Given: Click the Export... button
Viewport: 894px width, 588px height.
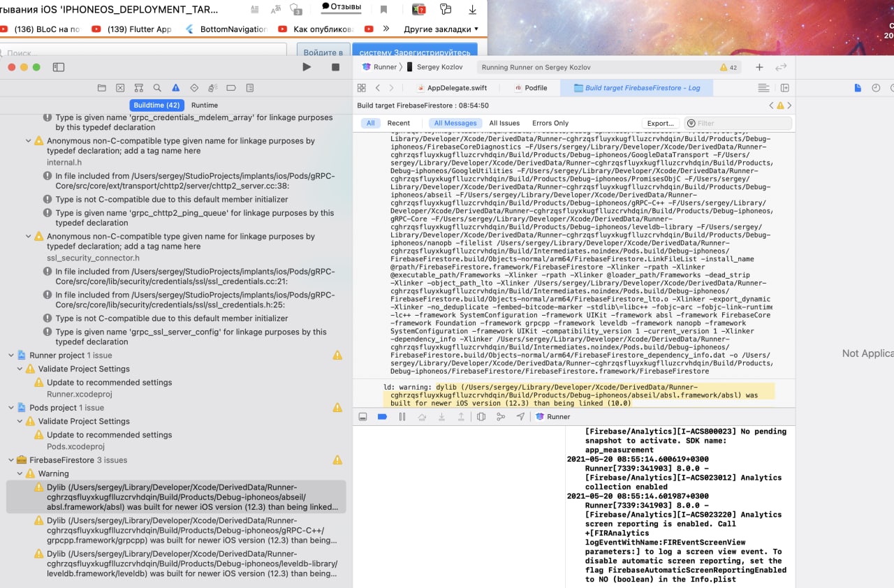Looking at the screenshot, I should pyautogui.click(x=660, y=123).
